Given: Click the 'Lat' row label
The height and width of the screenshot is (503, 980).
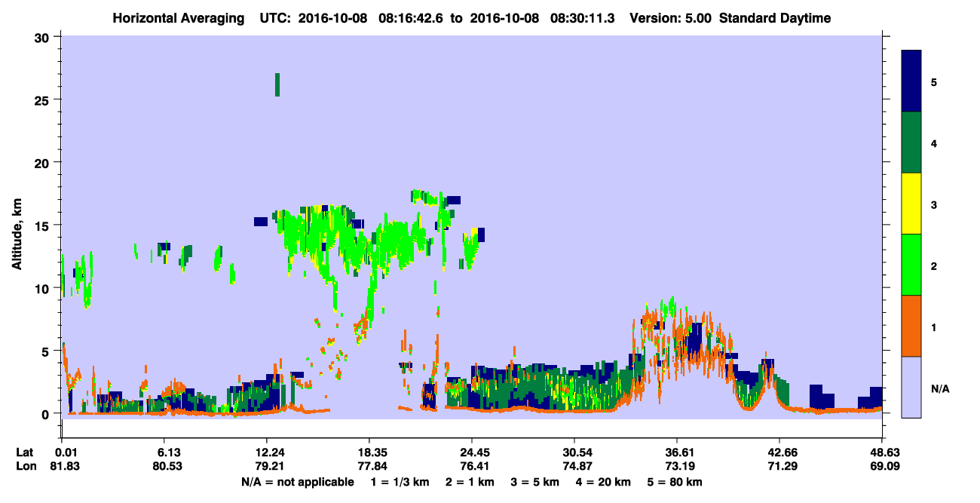Looking at the screenshot, I should point(24,452).
